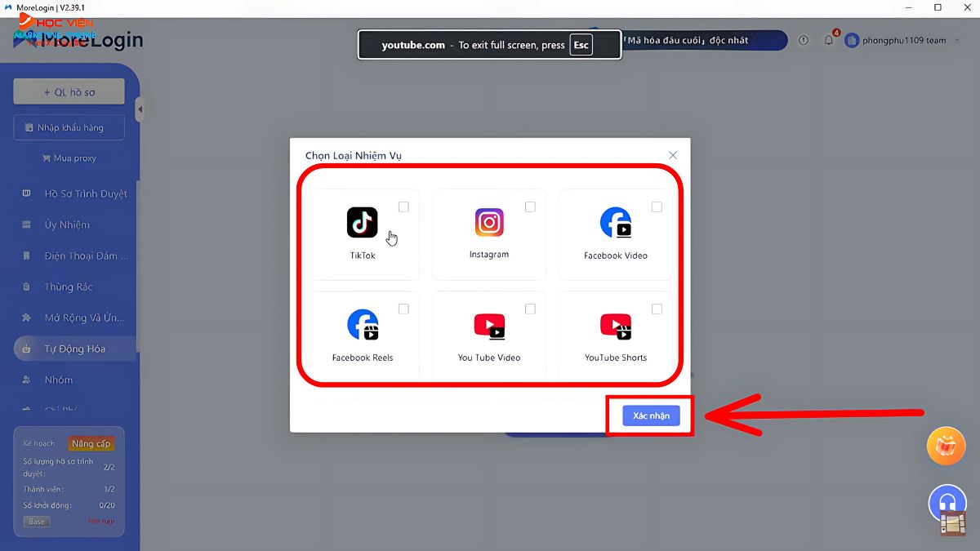980x551 pixels.
Task: Click the user avatar icon in header
Action: tap(852, 40)
